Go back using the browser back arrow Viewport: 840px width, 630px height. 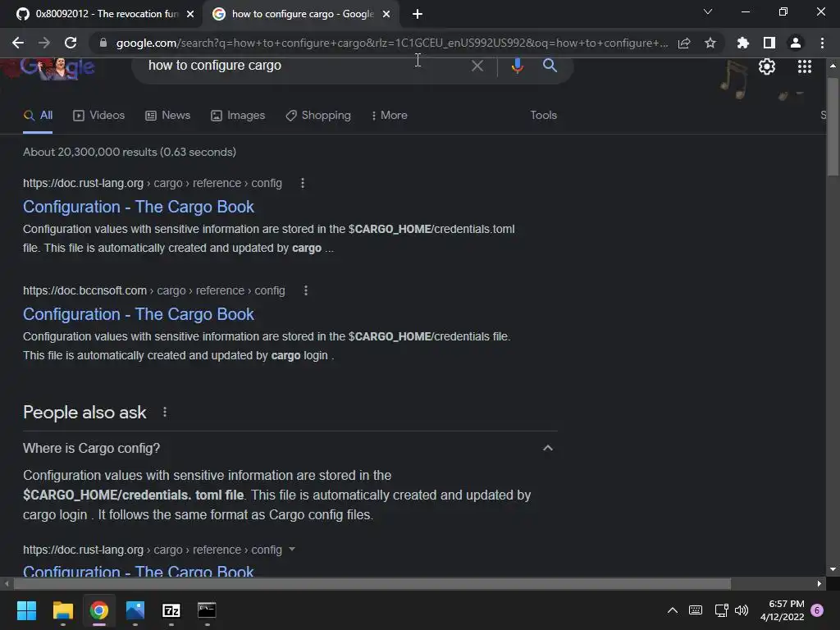[x=18, y=43]
